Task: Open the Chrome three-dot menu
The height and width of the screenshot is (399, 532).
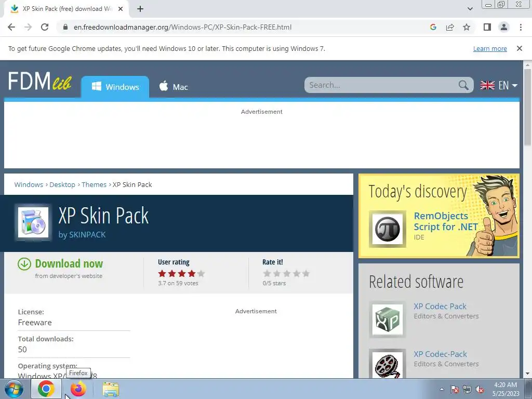Action: [x=521, y=27]
